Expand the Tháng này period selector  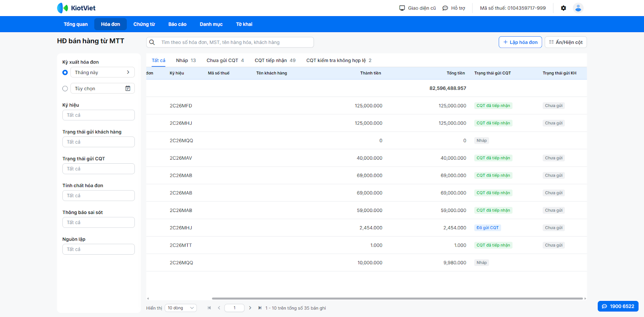point(102,72)
